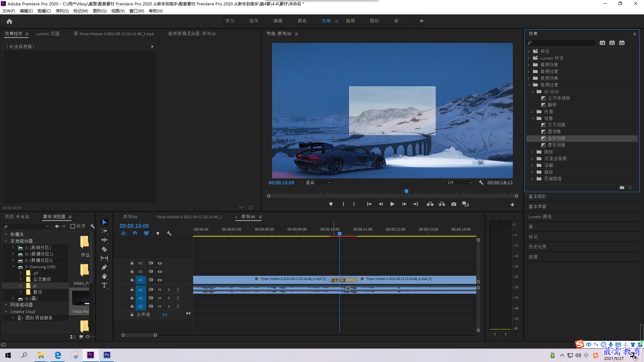
Task: Expand the 溶解 transitions folder
Action: (x=532, y=165)
